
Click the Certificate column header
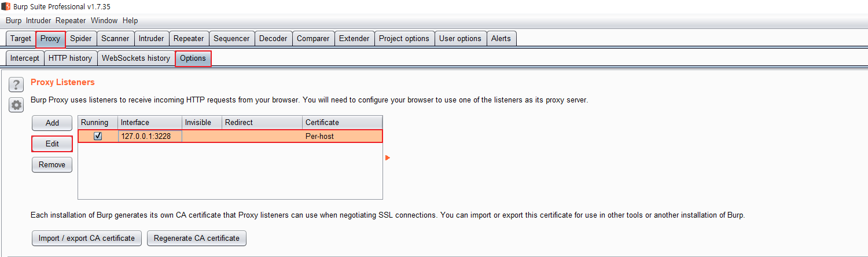tap(343, 123)
